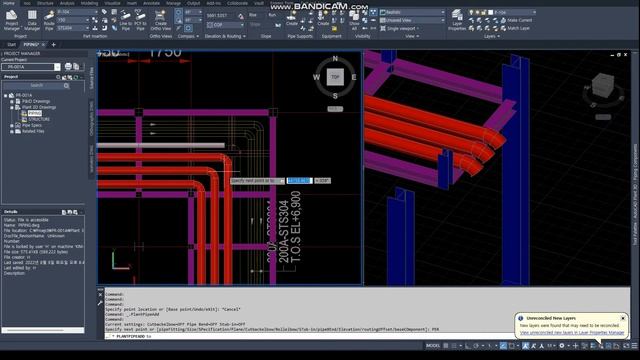Click the dynamic input distance field
The width and height of the screenshot is (640, 360).
tap(299, 180)
